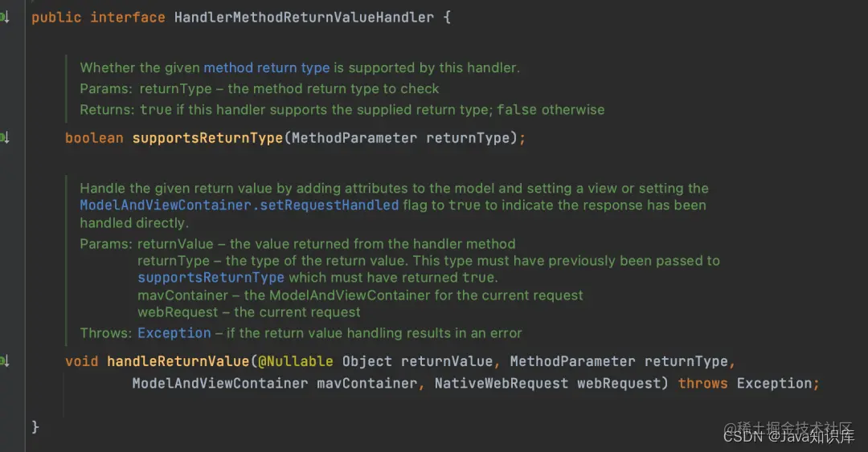The width and height of the screenshot is (868, 452).
Task: Click the boolean return type keyword
Action: tap(94, 138)
